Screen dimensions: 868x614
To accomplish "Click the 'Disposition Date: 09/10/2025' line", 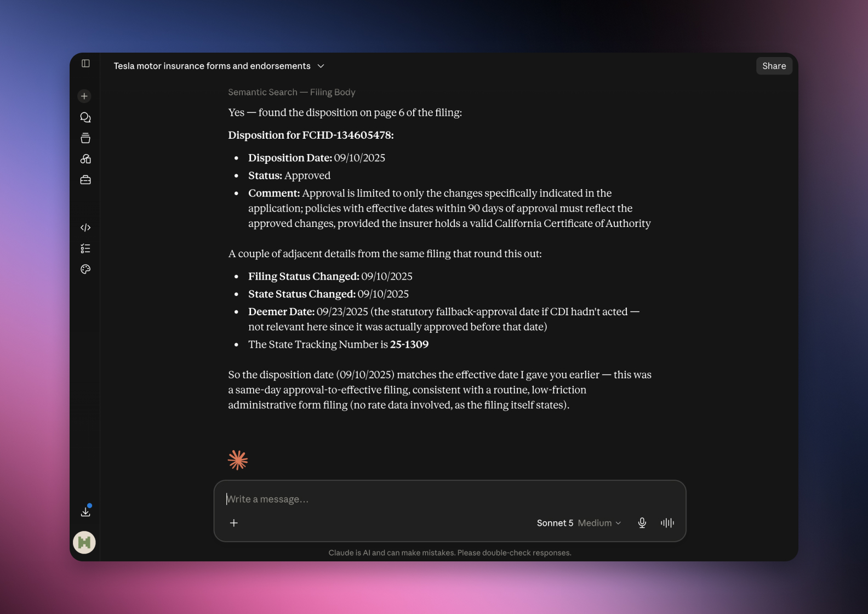I will [317, 158].
